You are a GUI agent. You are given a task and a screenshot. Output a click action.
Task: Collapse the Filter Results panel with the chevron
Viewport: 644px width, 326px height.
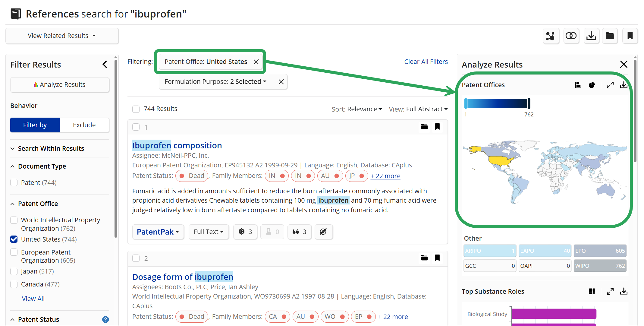coord(105,64)
